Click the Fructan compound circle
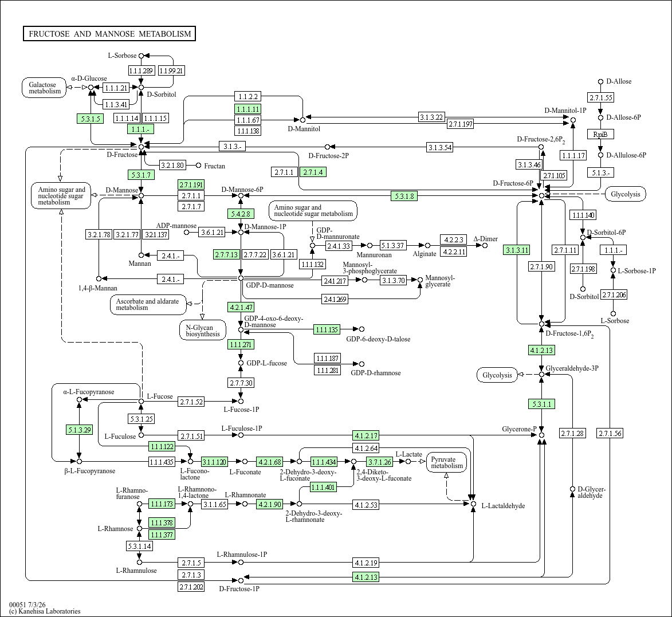This screenshot has height=617, width=672. 198,166
